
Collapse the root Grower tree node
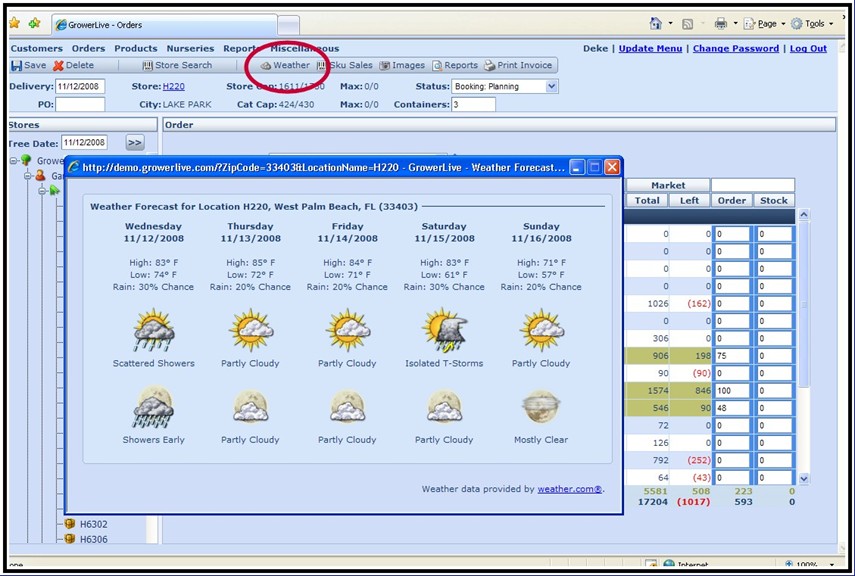click(x=14, y=160)
